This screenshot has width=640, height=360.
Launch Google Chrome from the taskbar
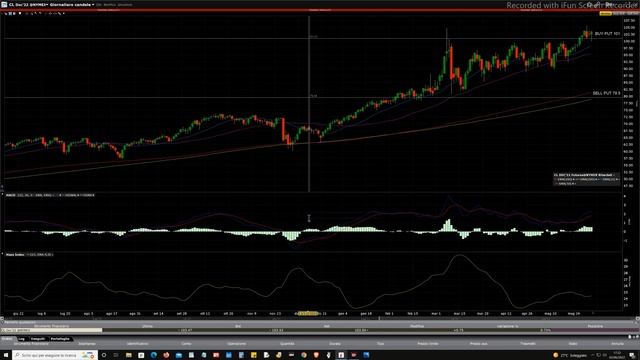point(304,355)
